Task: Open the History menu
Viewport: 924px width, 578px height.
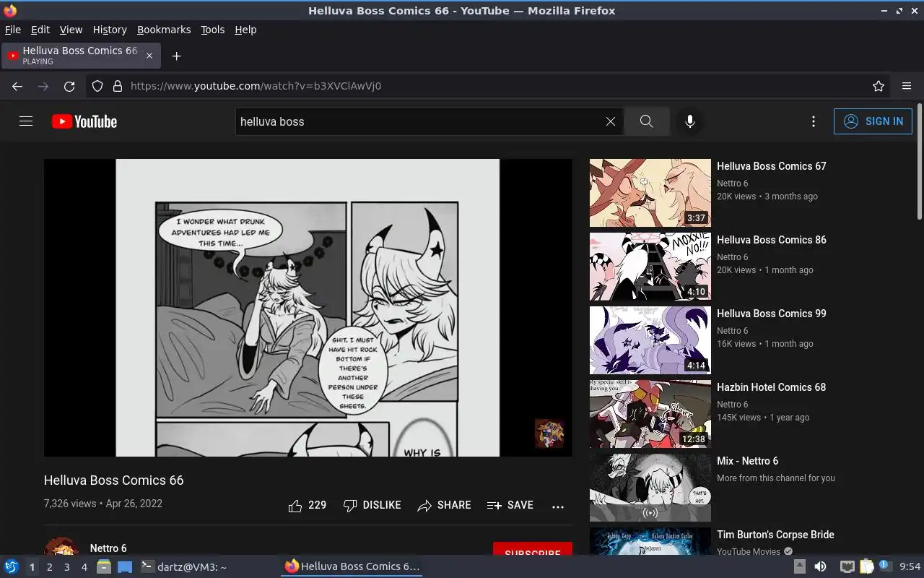Action: click(x=110, y=30)
